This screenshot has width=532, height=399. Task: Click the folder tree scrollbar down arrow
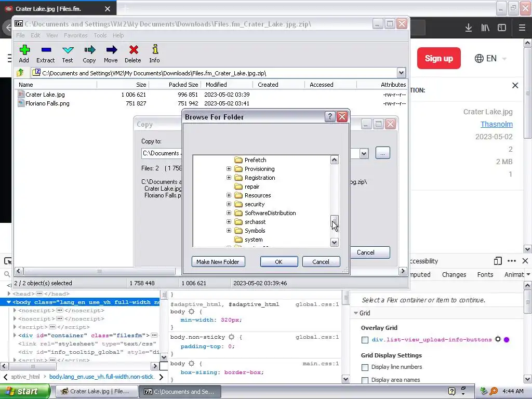coord(334,242)
